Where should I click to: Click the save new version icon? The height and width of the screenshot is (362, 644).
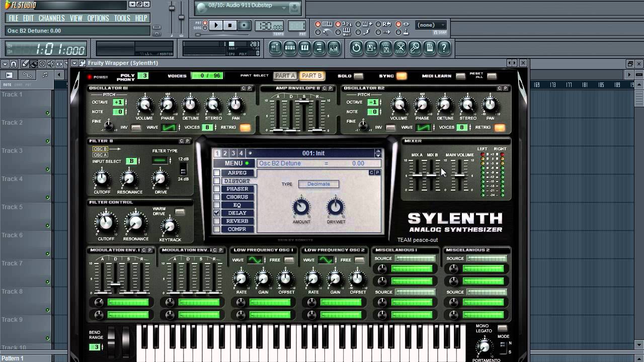[371, 48]
